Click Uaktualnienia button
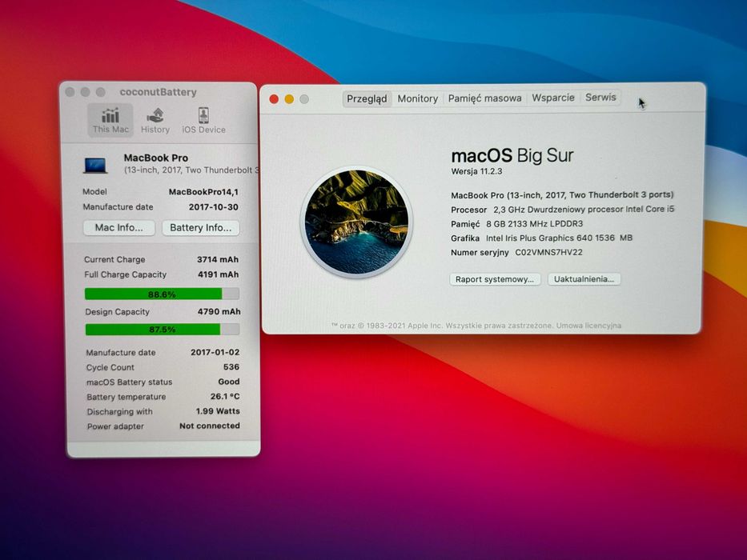Image resolution: width=747 pixels, height=560 pixels. 584,279
